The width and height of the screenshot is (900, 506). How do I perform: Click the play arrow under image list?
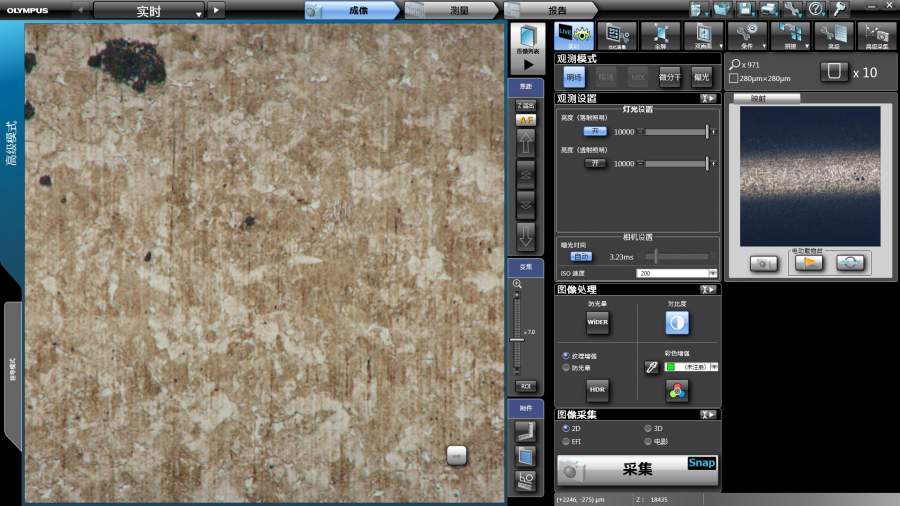tap(528, 65)
